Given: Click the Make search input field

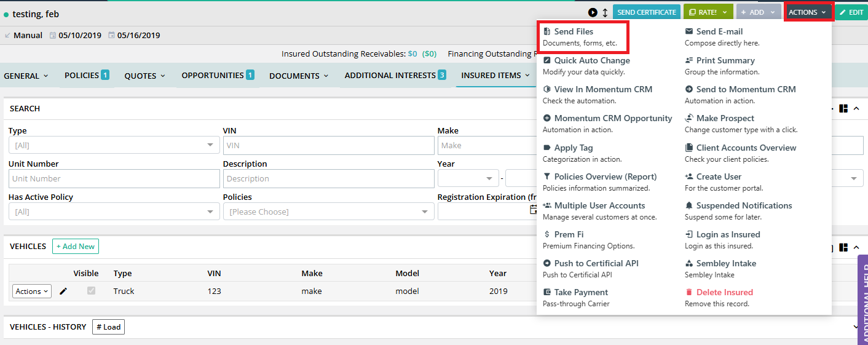Looking at the screenshot, I should point(487,145).
